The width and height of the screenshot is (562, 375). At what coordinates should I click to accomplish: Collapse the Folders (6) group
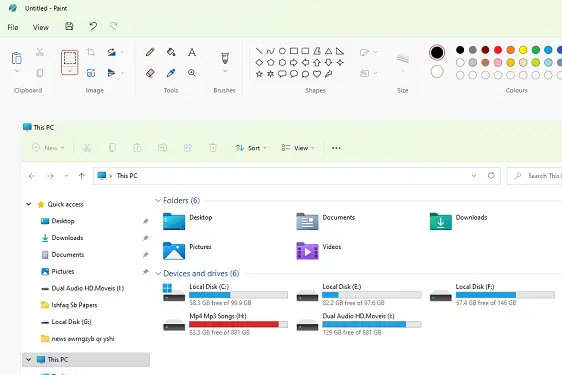pyautogui.click(x=158, y=200)
